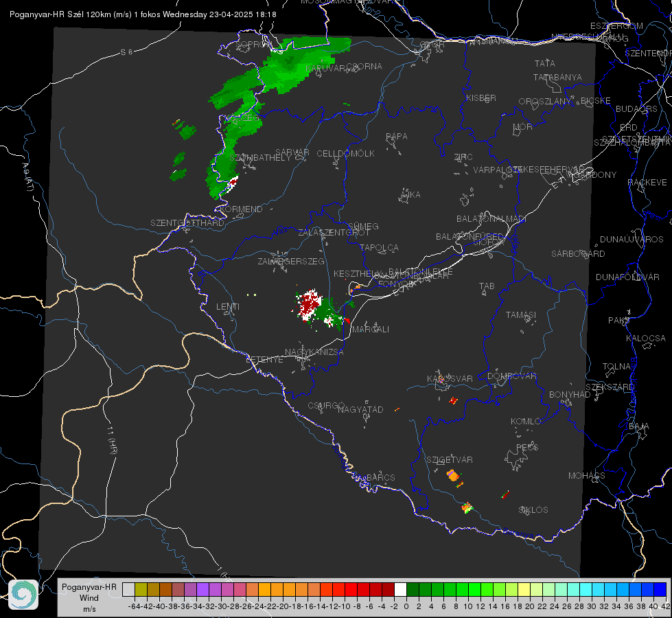Click the KAPOSVAR city label
The width and height of the screenshot is (672, 618).
[450, 378]
